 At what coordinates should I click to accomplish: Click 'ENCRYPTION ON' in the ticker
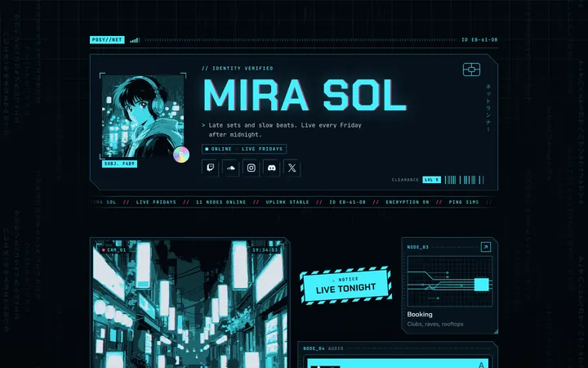[408, 202]
